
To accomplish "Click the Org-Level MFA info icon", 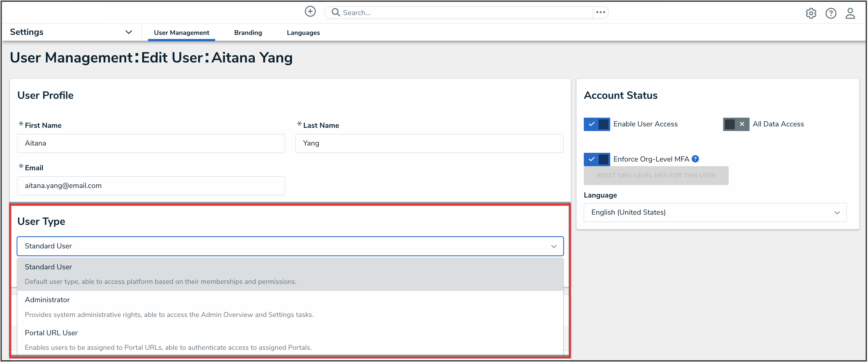I will (x=695, y=159).
